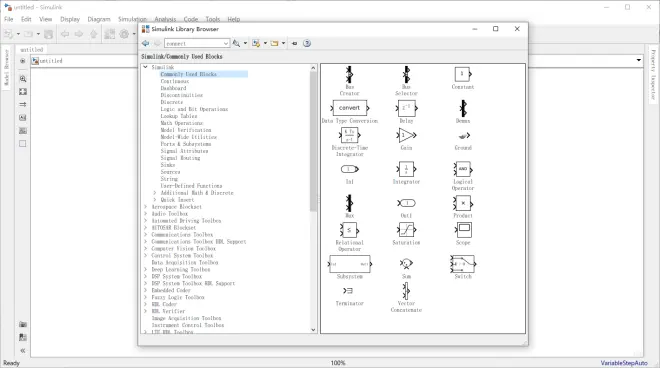Select Signal Routing library in tree
Image resolution: width=660 pixels, height=368 pixels.
point(180,158)
